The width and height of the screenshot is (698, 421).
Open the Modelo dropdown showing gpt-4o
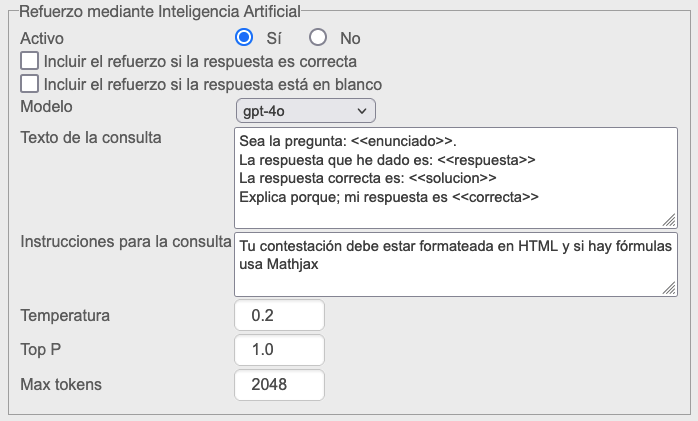click(x=305, y=110)
